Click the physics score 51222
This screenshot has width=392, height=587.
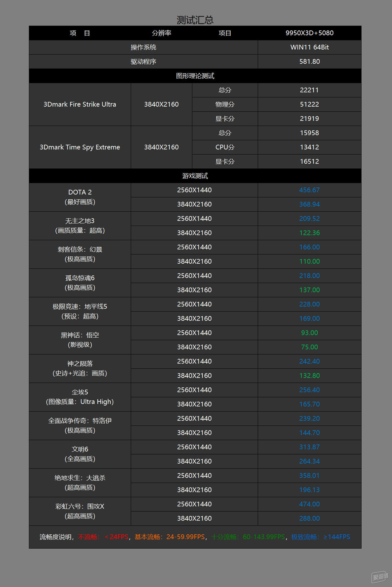pos(309,104)
